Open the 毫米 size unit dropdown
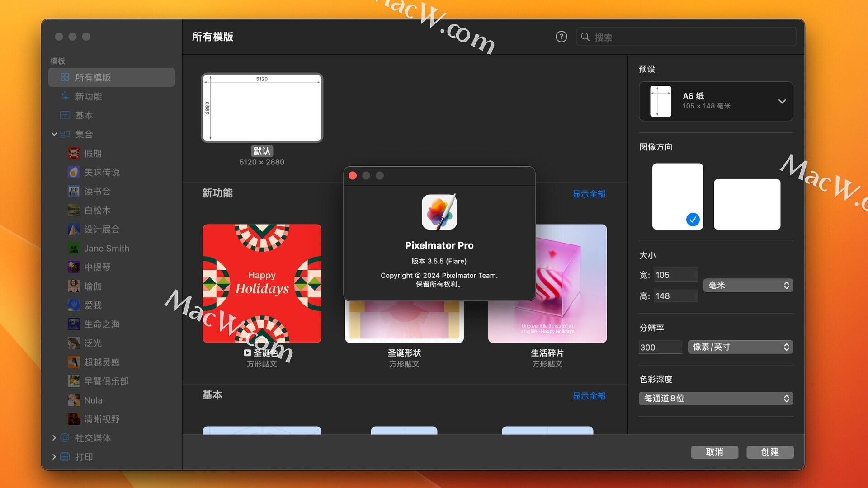The height and width of the screenshot is (488, 868). (x=748, y=285)
